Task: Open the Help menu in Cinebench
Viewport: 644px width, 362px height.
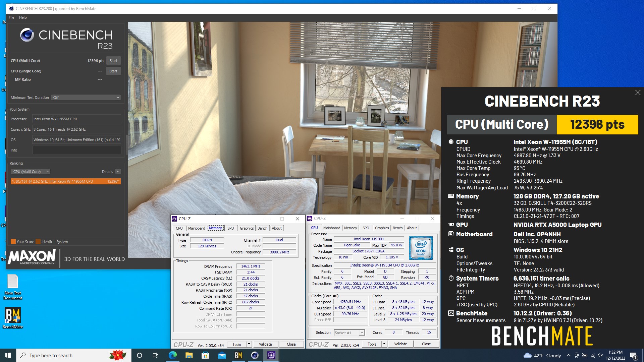Action: (23, 17)
